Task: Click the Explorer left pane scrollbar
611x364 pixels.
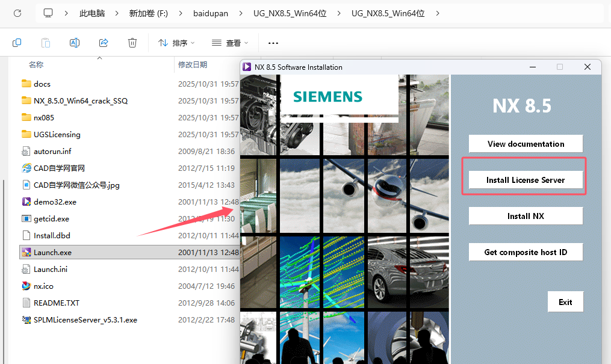Action: (x=4, y=271)
